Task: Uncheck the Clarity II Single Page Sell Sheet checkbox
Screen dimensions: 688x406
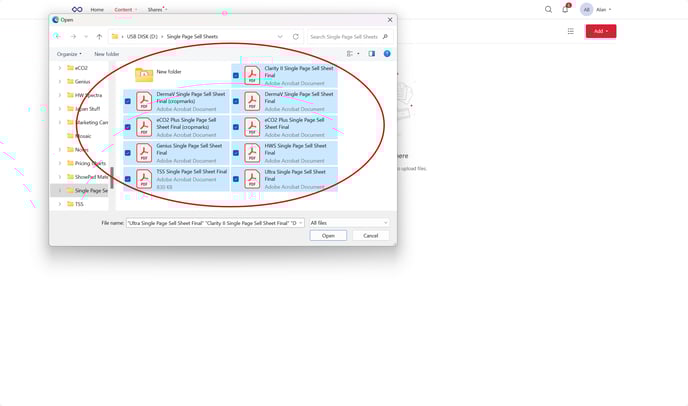Action: (x=236, y=75)
